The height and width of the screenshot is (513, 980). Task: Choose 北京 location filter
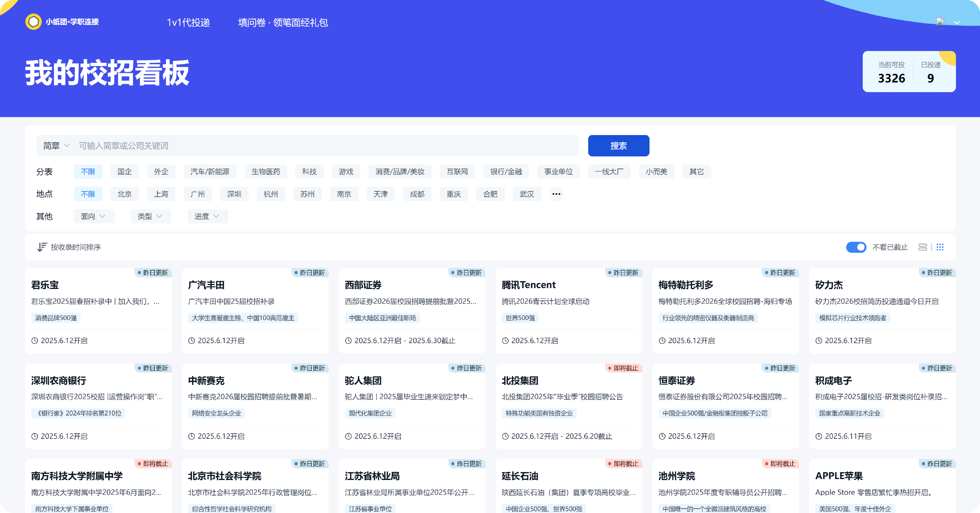click(x=124, y=194)
